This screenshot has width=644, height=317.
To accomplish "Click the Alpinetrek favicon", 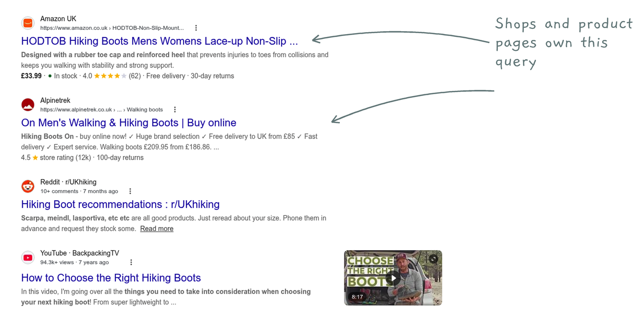I will (x=28, y=105).
